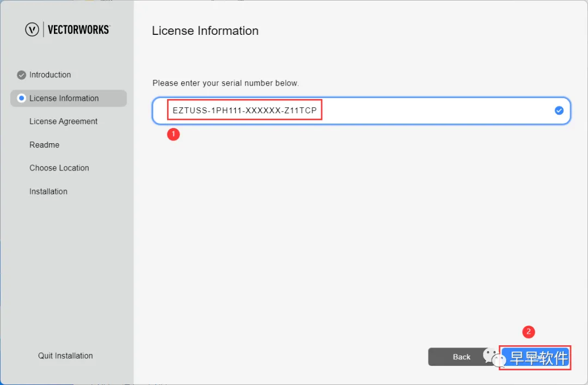Click the Vectorworks logo icon
Viewport: 588px width, 385px height.
tap(32, 29)
